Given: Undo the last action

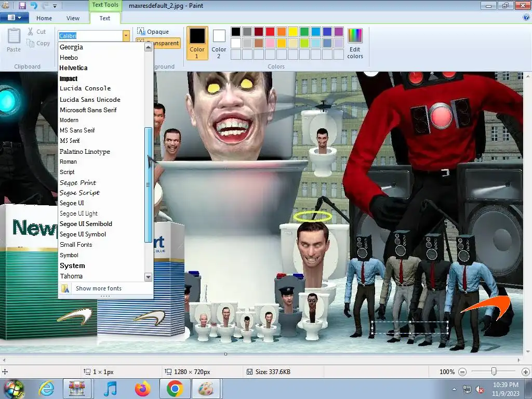Looking at the screenshot, I should tap(34, 5).
